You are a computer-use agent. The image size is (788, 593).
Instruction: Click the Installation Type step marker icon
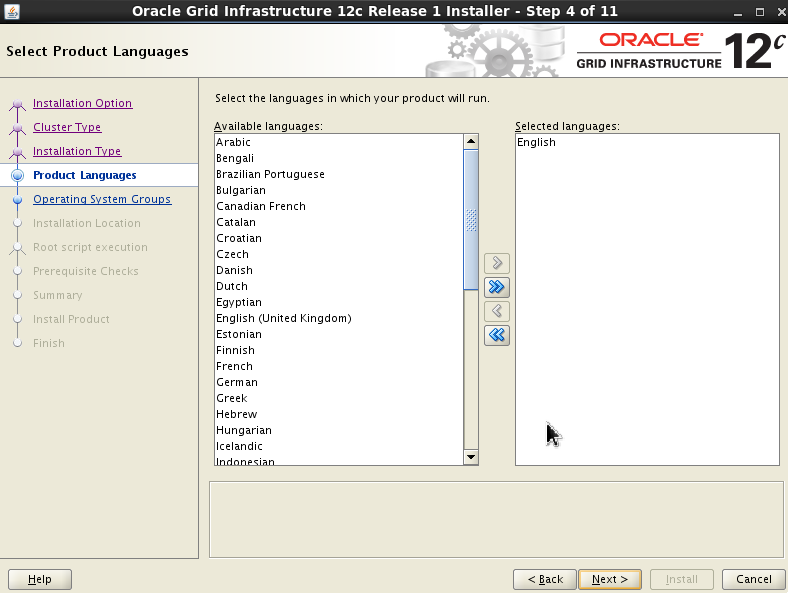pyautogui.click(x=18, y=152)
